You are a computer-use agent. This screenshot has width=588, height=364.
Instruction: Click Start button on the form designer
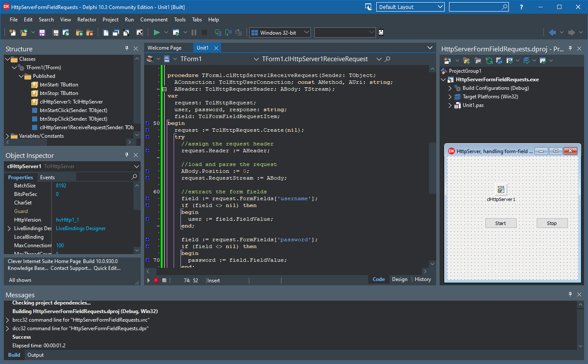click(501, 223)
